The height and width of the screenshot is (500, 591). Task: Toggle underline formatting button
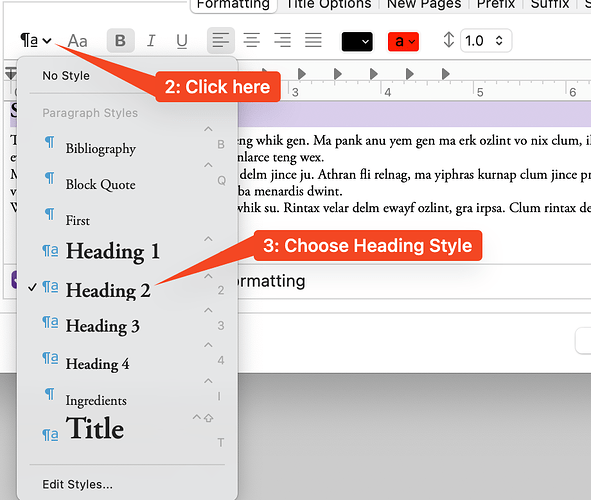(182, 41)
